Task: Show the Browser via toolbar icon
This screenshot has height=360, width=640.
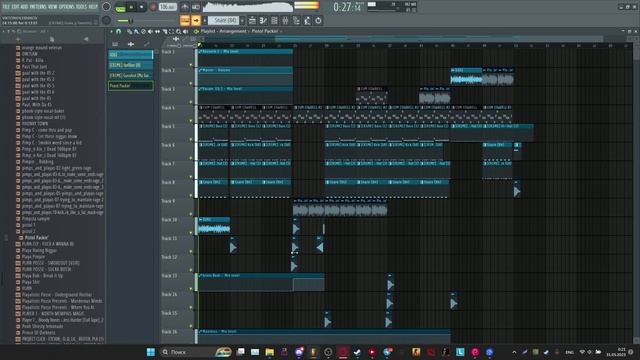Action: 297,20
